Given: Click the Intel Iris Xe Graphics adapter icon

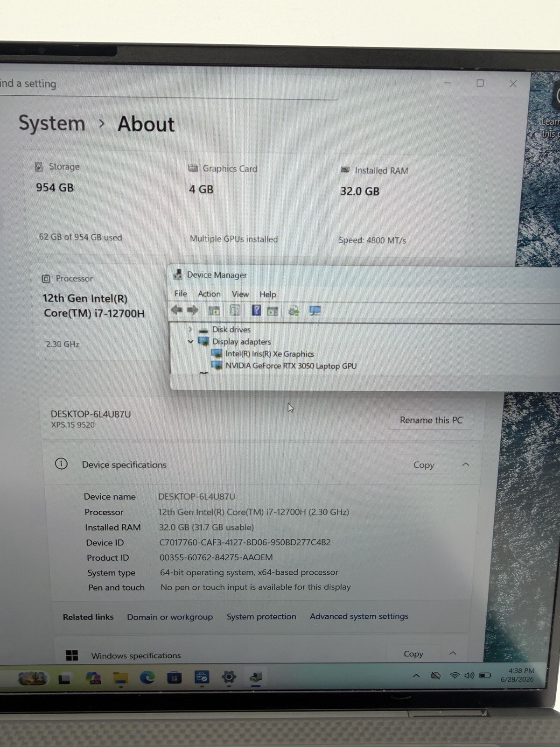Looking at the screenshot, I should pos(217,353).
